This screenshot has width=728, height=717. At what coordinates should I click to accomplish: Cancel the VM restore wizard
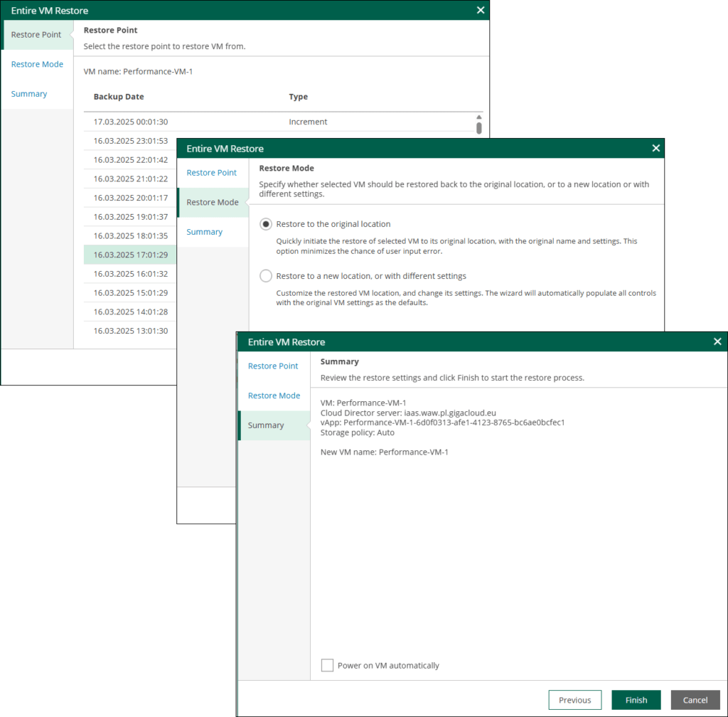point(695,700)
